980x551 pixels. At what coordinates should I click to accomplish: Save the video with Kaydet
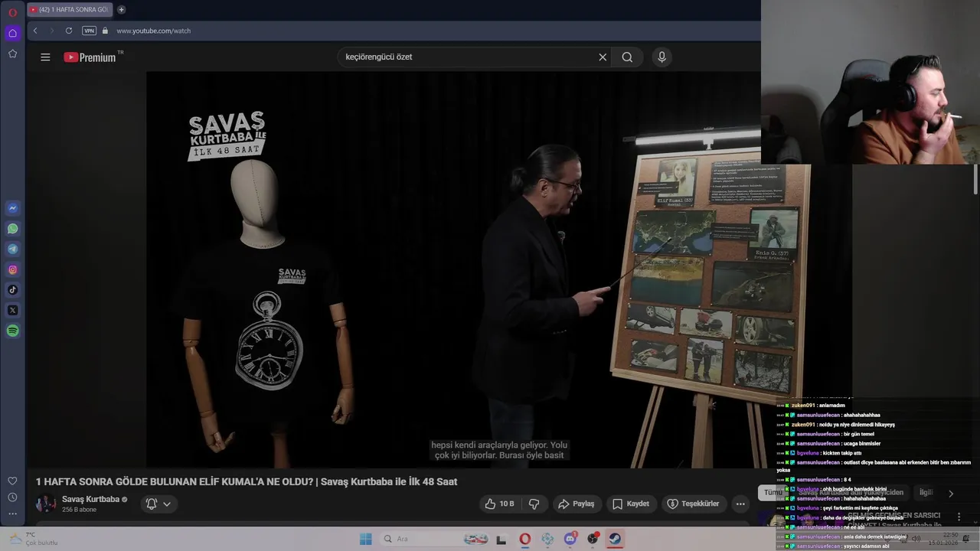point(630,504)
